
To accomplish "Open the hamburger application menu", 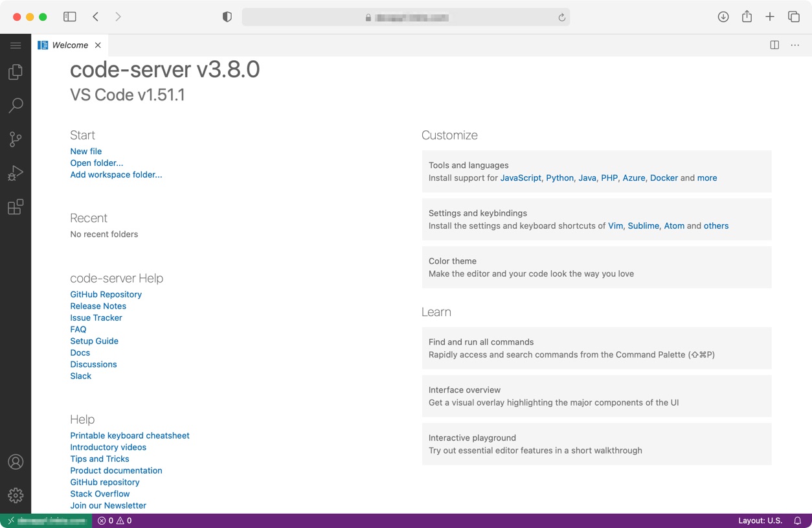I will 16,45.
